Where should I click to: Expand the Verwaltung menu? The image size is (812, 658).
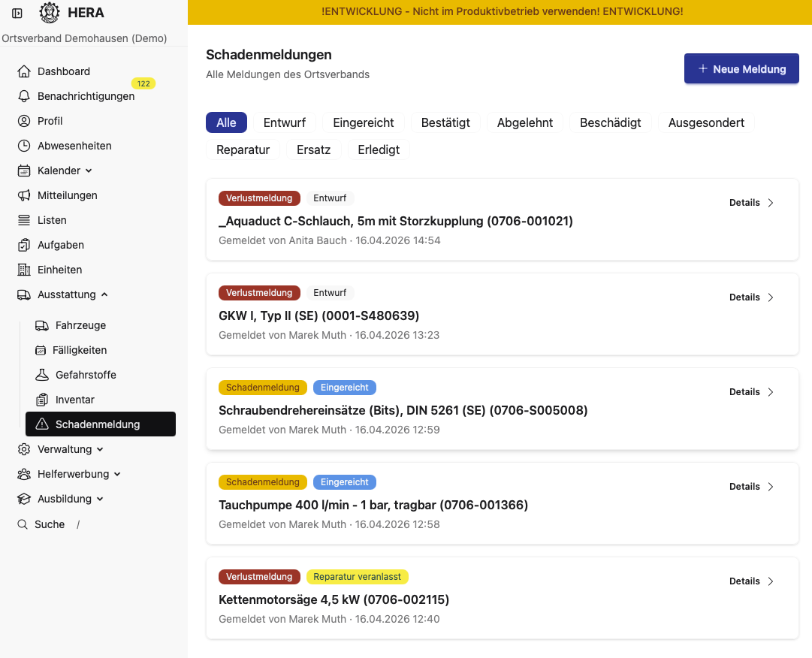[100, 449]
